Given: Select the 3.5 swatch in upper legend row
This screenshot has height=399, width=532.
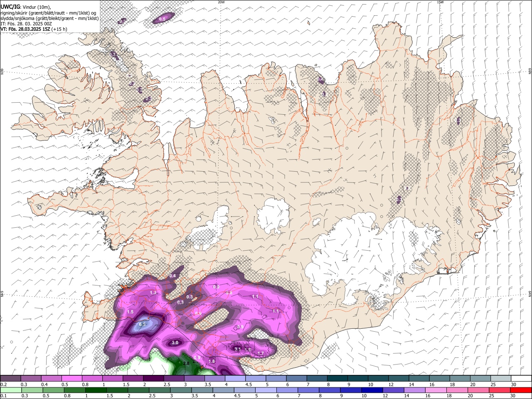Looking at the screenshot, I should click(215, 378).
